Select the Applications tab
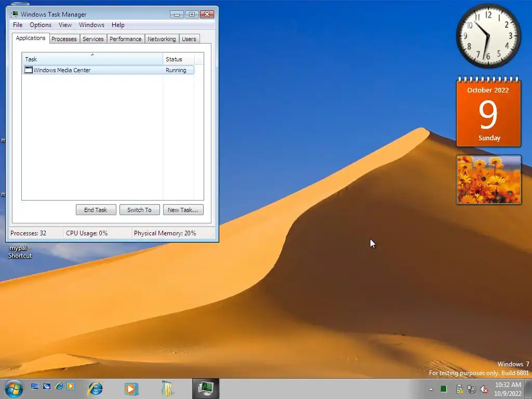Screen dimensions: 532x399 [31, 38]
